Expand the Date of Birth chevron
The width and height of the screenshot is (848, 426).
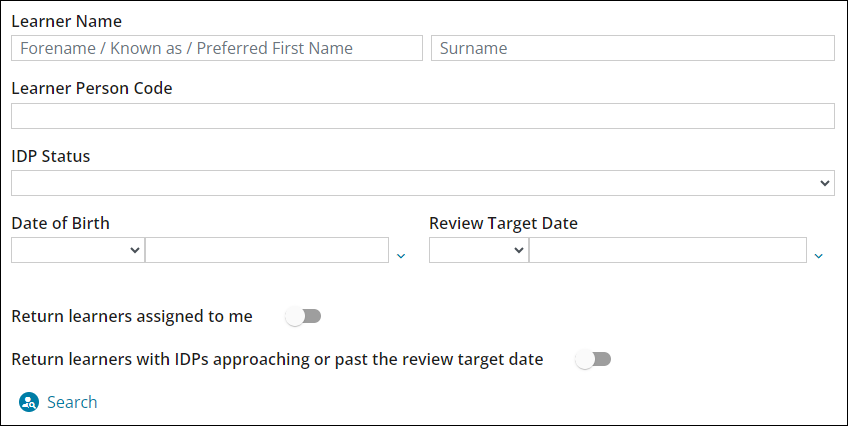coord(401,256)
